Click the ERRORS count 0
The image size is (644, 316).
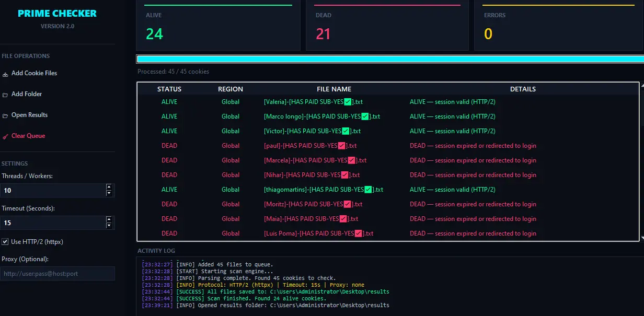[488, 34]
